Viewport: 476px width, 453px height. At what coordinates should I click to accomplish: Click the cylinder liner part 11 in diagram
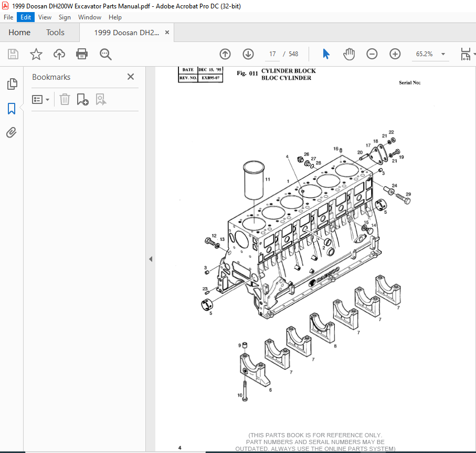tap(254, 180)
